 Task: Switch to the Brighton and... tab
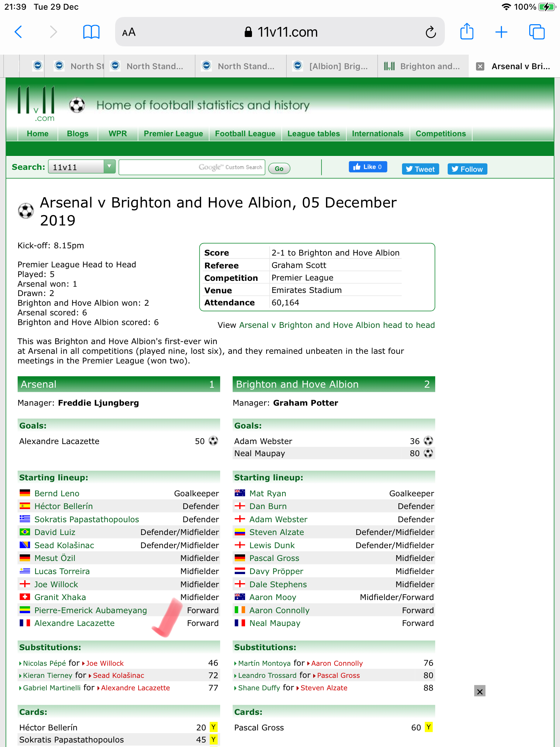tap(423, 66)
